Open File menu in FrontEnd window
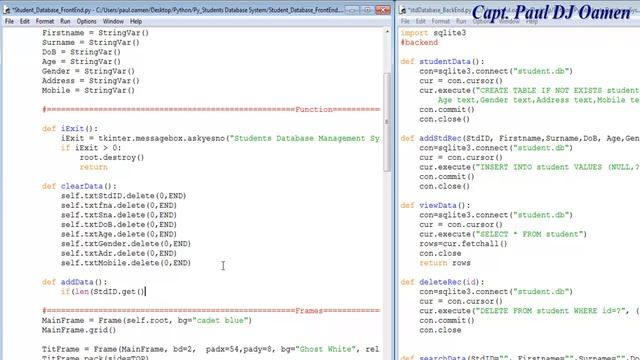Screen dimensions: 640x360 9,21
